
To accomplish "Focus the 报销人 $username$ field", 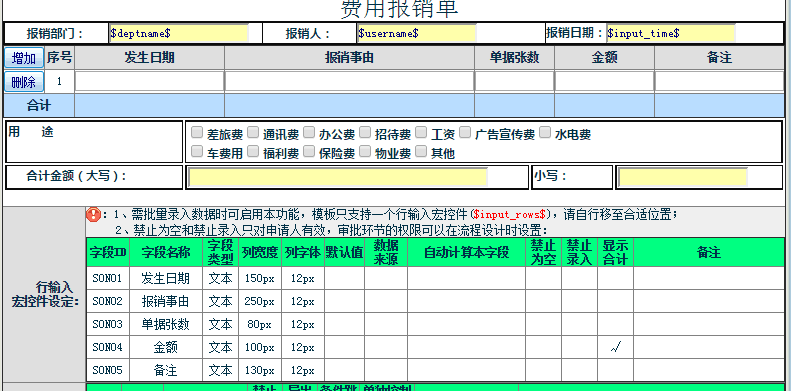I will pos(417,33).
